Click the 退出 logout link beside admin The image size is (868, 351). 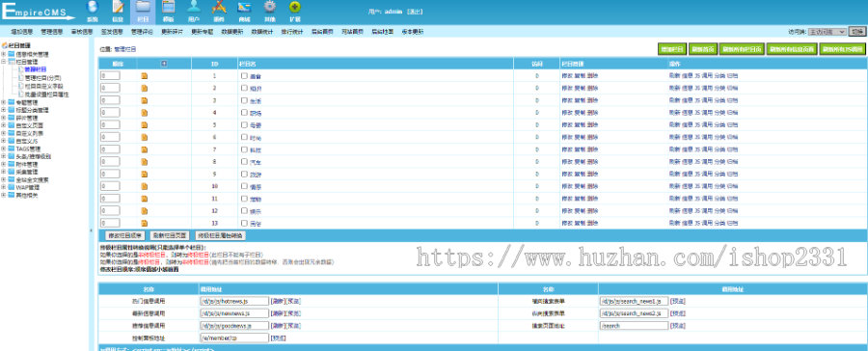click(x=414, y=11)
